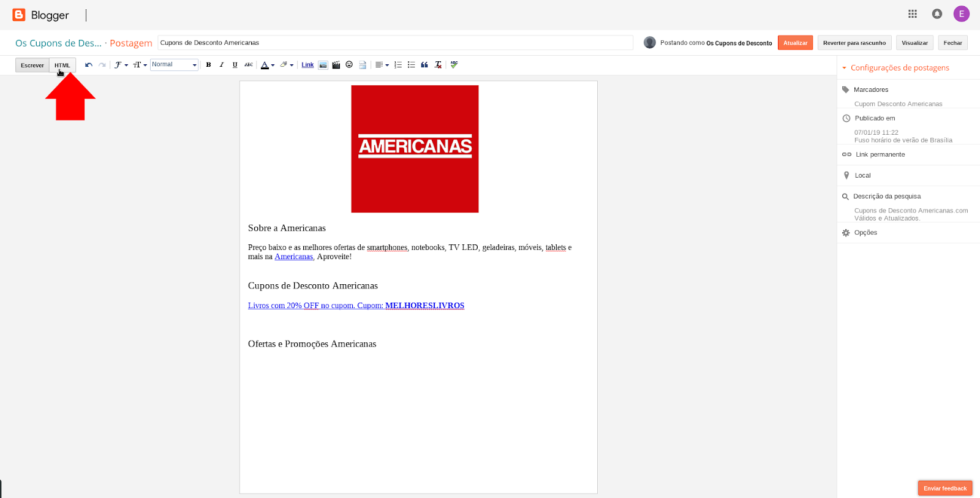Insert an image
The image size is (980, 498).
(323, 65)
